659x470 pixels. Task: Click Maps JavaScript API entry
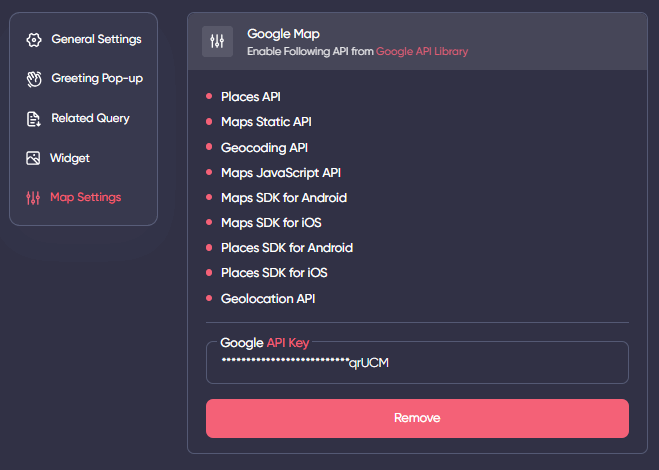click(x=281, y=173)
